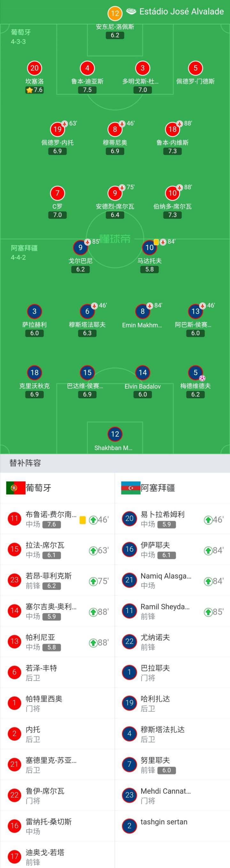The height and width of the screenshot is (868, 230).
Task: Tap the Portugal flag in substitutes section
Action: point(16,488)
